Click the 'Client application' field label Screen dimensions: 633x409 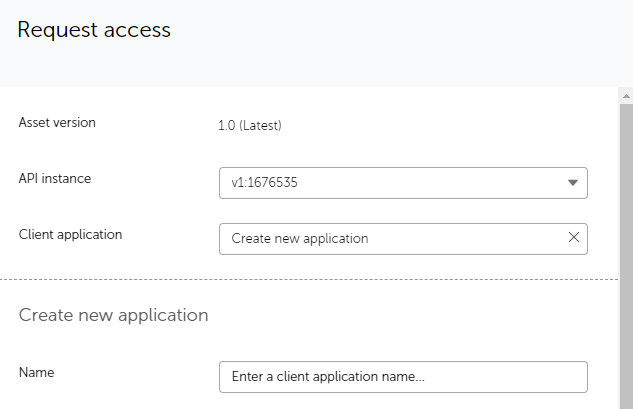click(70, 234)
